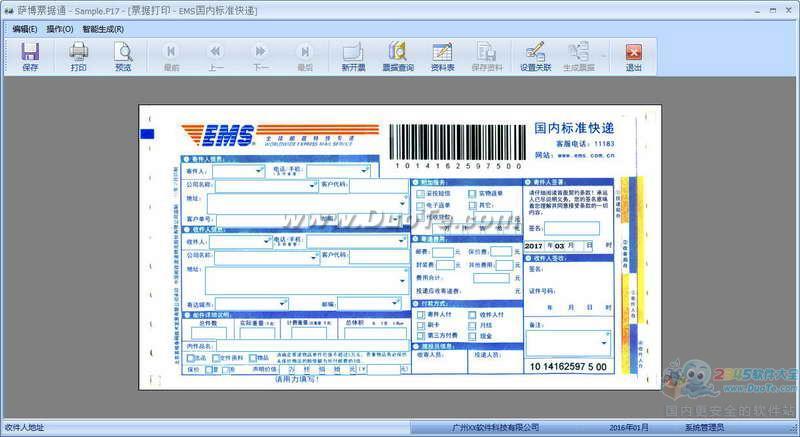The width and height of the screenshot is (800, 437).
Task: Open 票据查询 (ticket query) icon
Action: tap(398, 53)
